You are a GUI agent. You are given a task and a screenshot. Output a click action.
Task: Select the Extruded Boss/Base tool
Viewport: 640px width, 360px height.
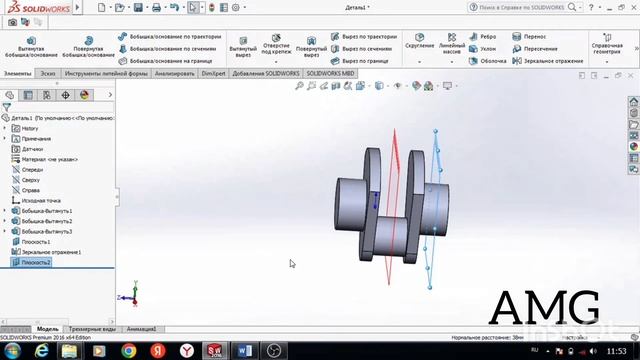pyautogui.click(x=31, y=47)
